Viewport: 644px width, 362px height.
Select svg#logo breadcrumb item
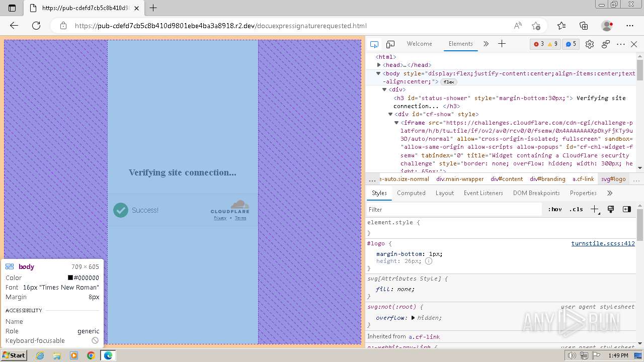pyautogui.click(x=613, y=179)
